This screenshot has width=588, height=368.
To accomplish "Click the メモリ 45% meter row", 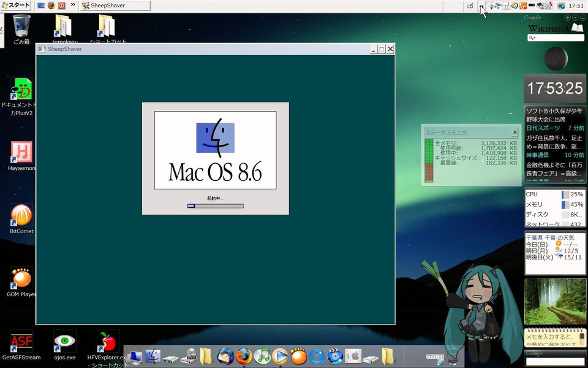I will [555, 204].
